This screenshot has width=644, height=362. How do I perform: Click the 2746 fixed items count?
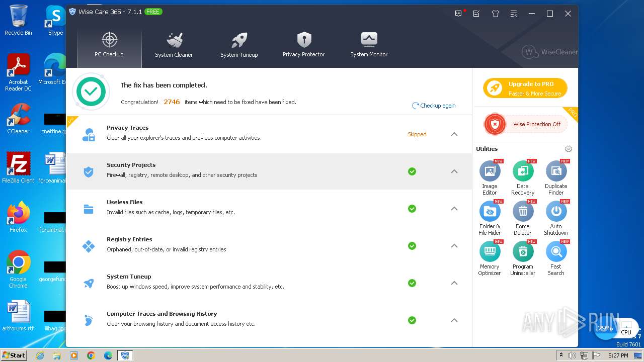172,102
